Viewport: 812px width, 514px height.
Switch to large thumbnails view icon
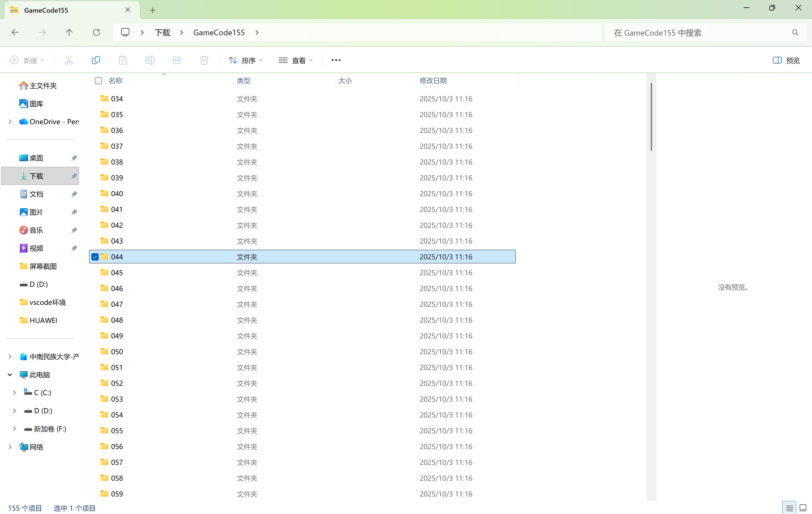point(803,508)
